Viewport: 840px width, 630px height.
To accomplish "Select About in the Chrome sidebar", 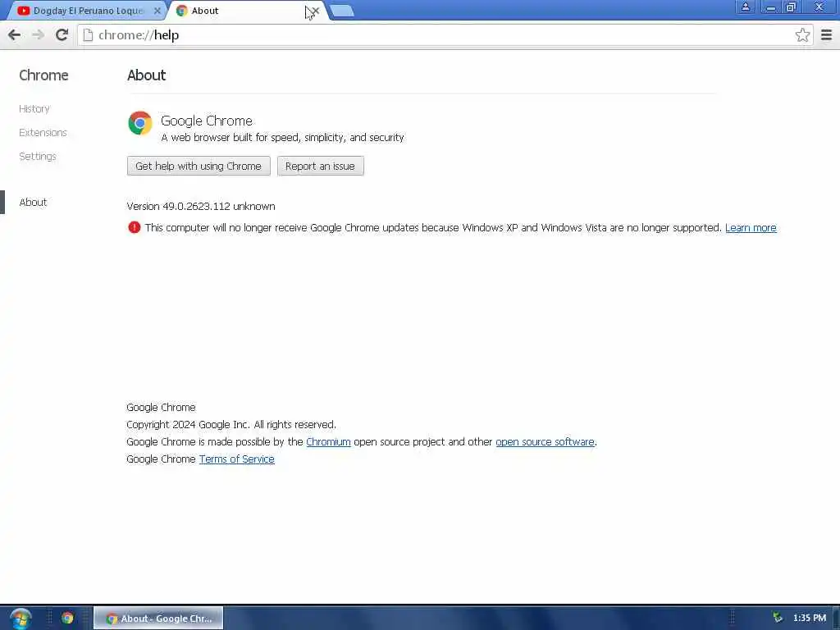I will pos(33,202).
